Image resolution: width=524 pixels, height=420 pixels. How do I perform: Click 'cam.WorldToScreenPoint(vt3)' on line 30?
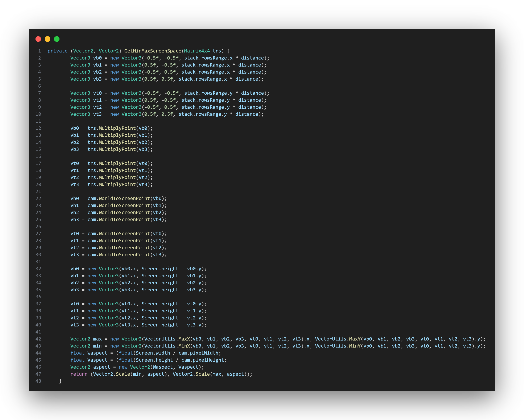tap(126, 255)
